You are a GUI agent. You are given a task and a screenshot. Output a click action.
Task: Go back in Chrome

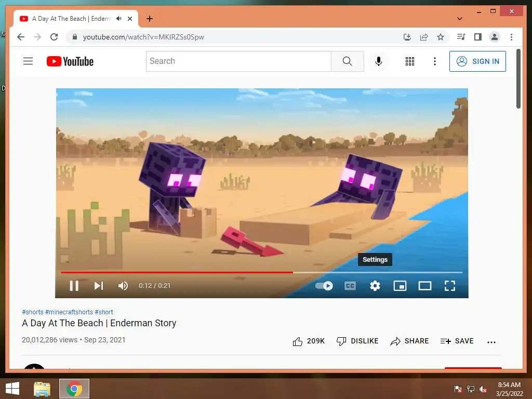(21, 37)
